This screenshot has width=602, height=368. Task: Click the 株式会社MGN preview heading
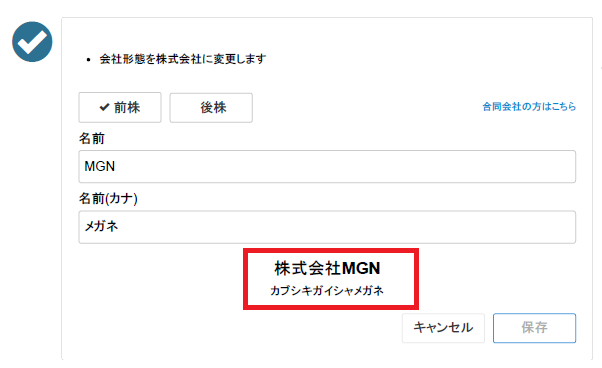(327, 268)
